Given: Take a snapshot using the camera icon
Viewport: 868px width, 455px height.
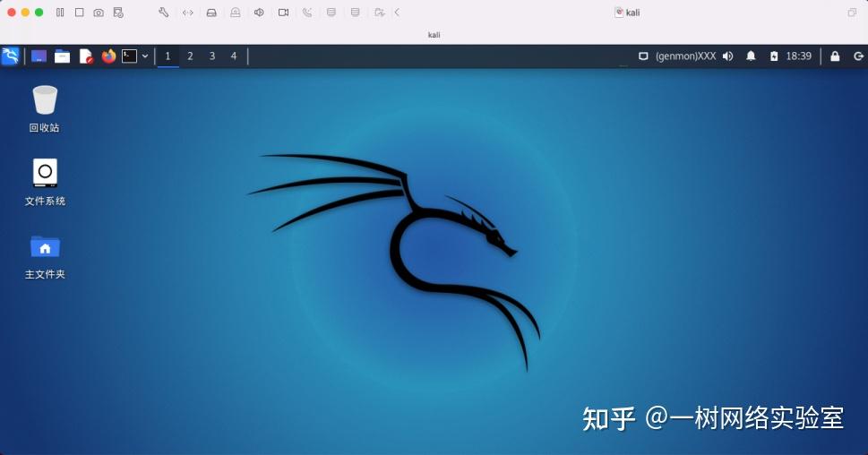Looking at the screenshot, I should [x=99, y=13].
